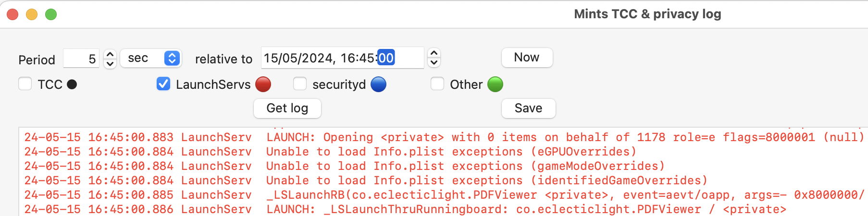
Task: Step the date-time forward with the up arrow
Action: pos(434,53)
